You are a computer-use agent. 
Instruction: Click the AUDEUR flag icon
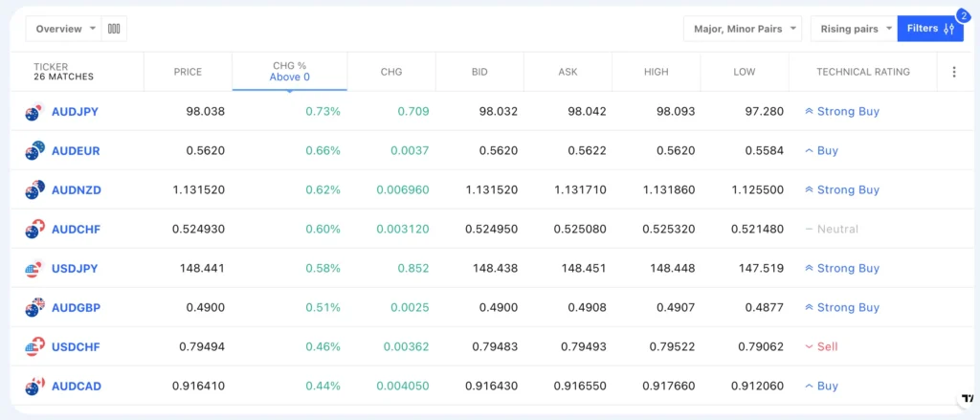(35, 151)
